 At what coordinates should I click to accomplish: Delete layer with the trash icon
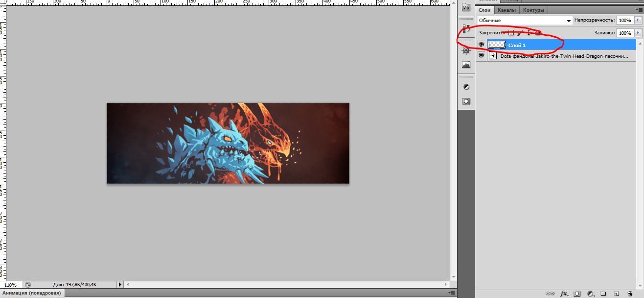point(630,294)
